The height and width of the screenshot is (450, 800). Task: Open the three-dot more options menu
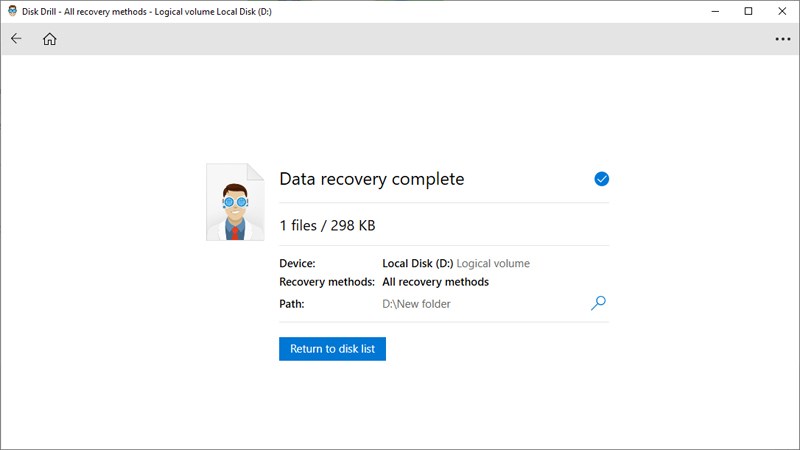pyautogui.click(x=782, y=39)
